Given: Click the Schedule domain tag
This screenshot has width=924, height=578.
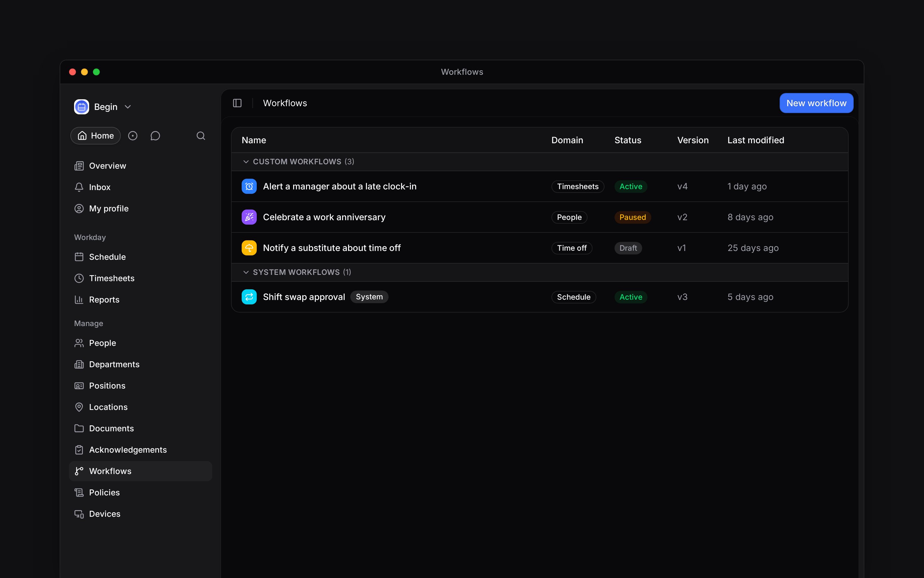Looking at the screenshot, I should pyautogui.click(x=573, y=297).
